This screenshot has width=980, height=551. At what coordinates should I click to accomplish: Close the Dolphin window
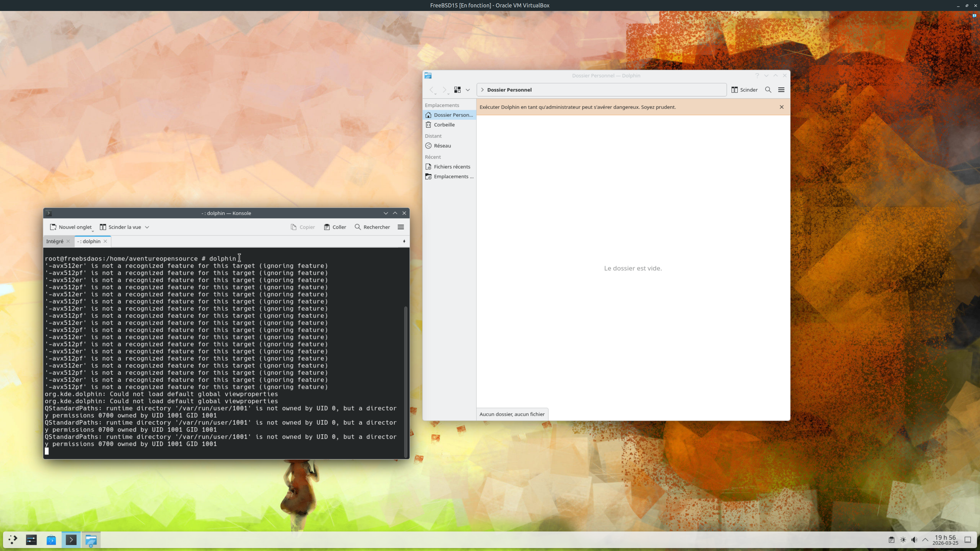785,76
